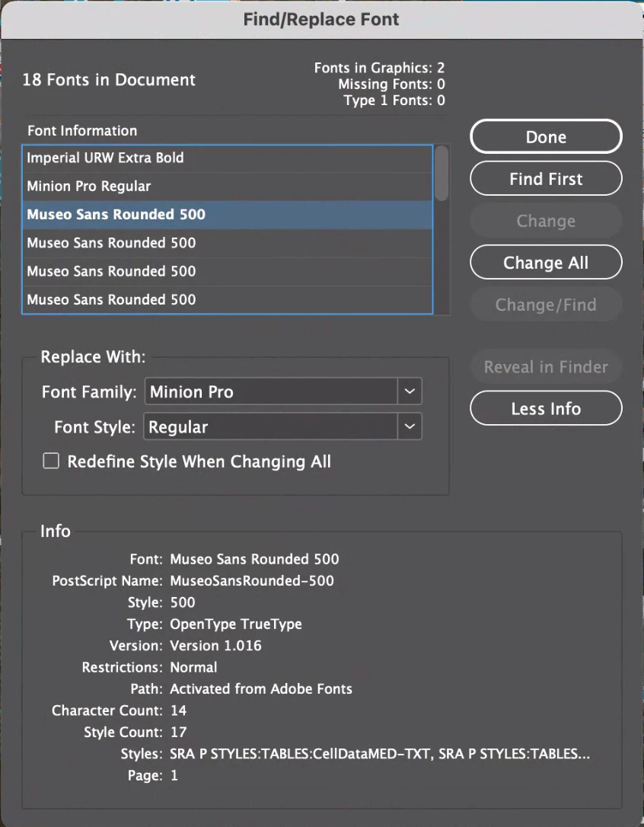Viewport: 644px width, 827px height.
Task: Click the Change All button
Action: [546, 263]
